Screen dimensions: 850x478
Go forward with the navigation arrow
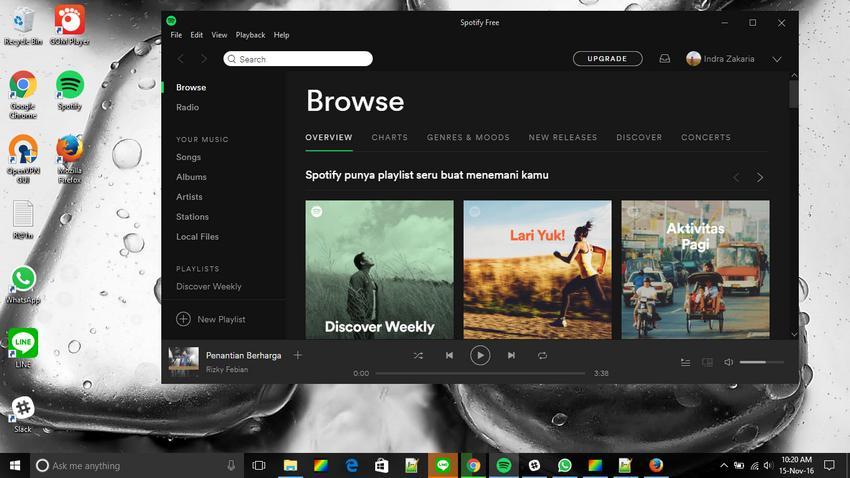204,59
